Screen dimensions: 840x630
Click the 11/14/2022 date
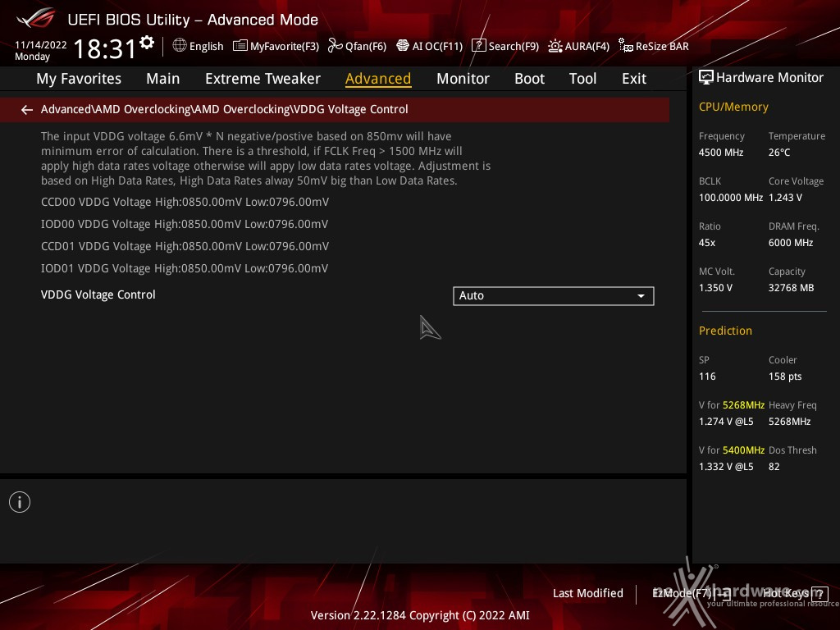click(x=41, y=45)
